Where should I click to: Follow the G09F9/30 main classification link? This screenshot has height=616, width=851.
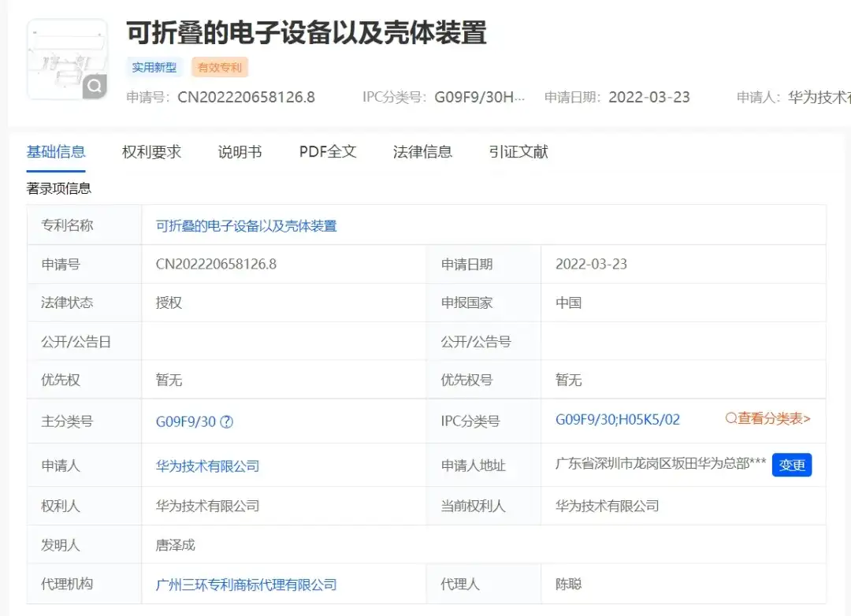[x=186, y=421]
